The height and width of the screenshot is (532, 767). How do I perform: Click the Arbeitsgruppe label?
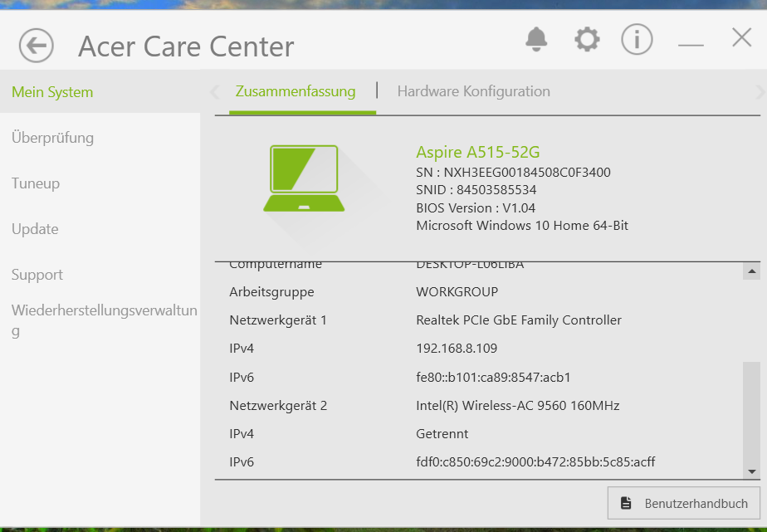271,292
